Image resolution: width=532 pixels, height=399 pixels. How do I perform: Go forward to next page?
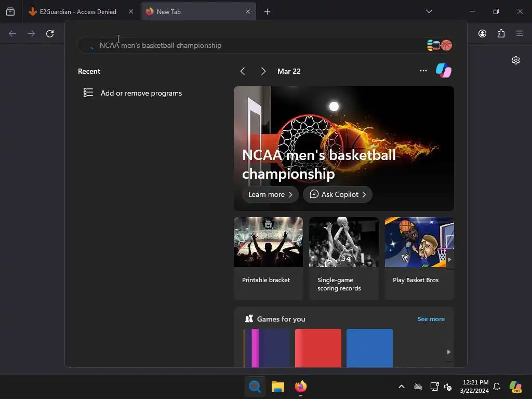pos(31,34)
